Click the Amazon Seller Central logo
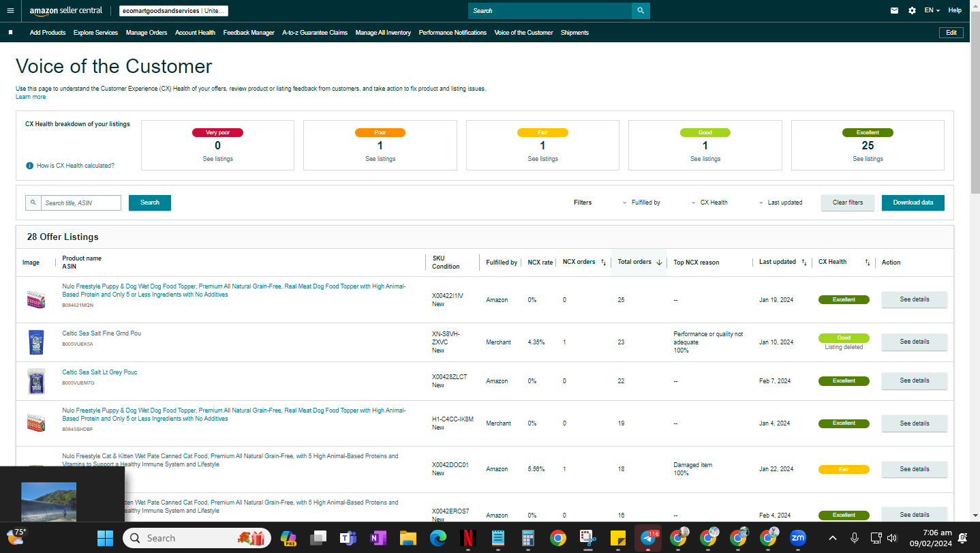This screenshot has width=980, height=553. (x=66, y=11)
